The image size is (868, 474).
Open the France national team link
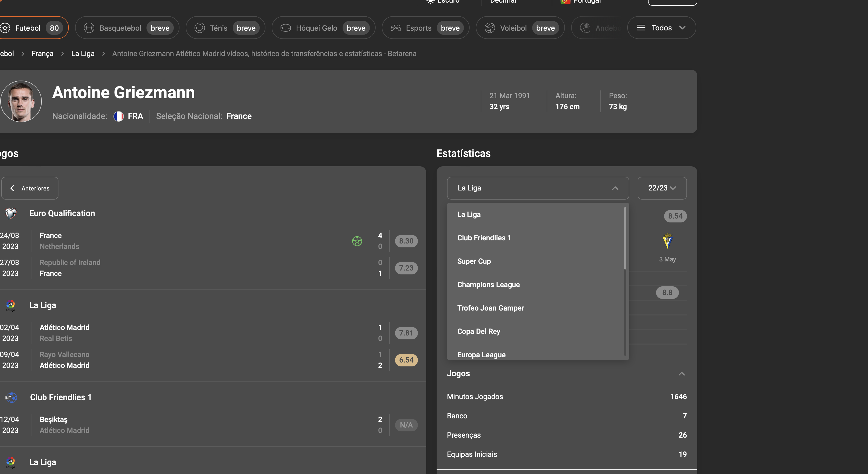click(x=239, y=116)
